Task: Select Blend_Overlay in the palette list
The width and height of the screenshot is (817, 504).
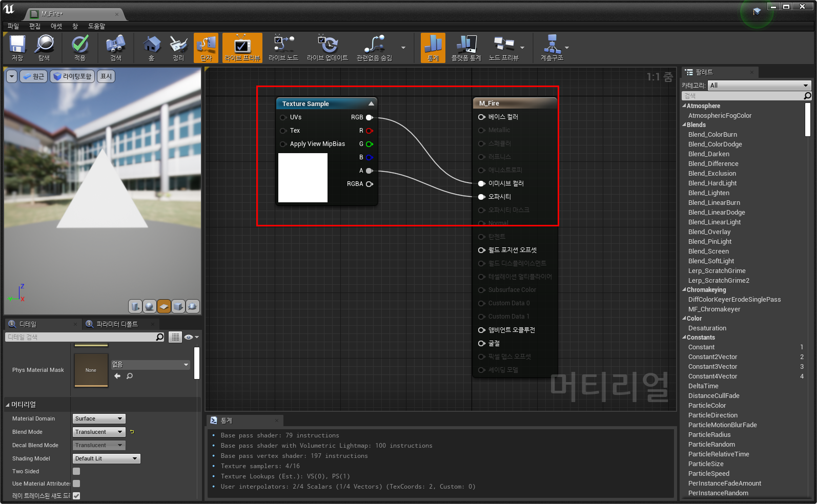Action: tap(709, 232)
